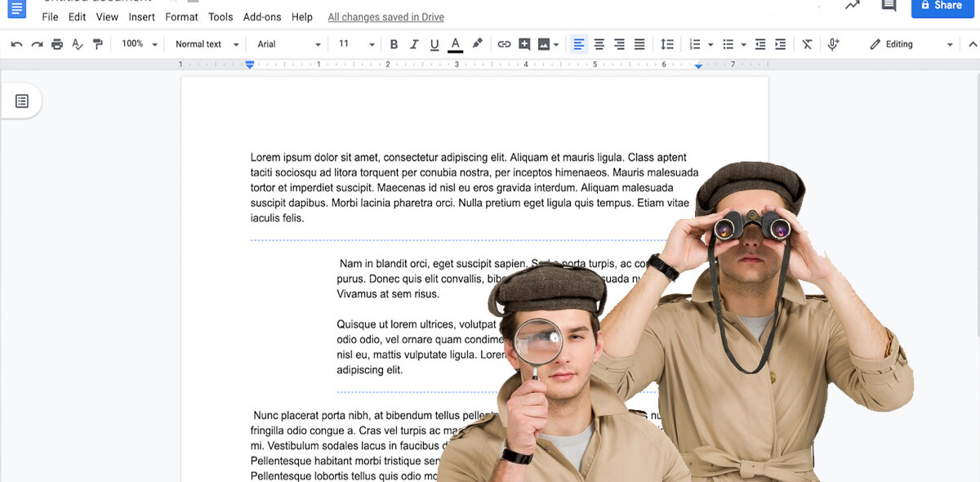Image resolution: width=980 pixels, height=482 pixels.
Task: Open the Insert menu
Action: coord(141,17)
